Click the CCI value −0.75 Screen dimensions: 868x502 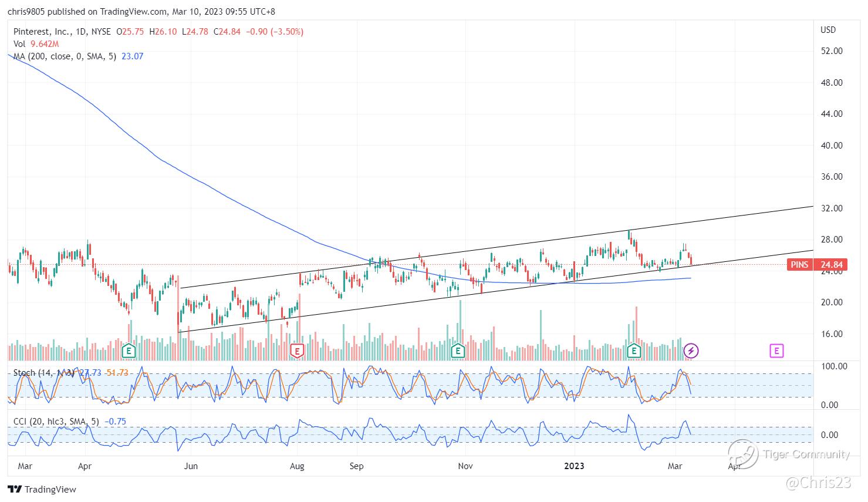[115, 422]
